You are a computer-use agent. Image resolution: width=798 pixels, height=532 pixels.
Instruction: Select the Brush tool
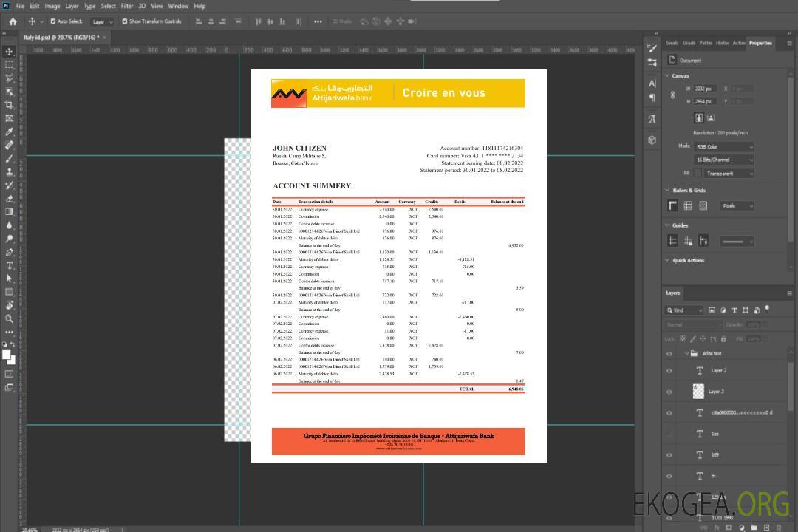coord(9,158)
